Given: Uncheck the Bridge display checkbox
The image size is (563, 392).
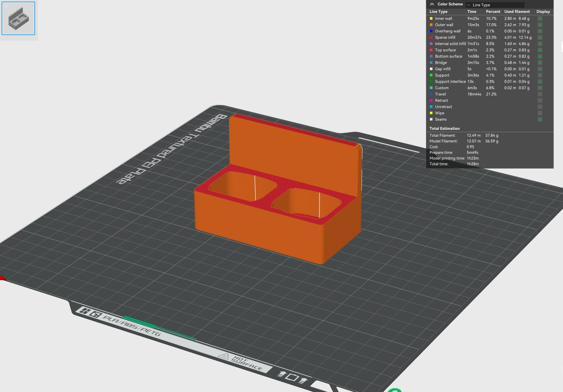Looking at the screenshot, I should [540, 63].
